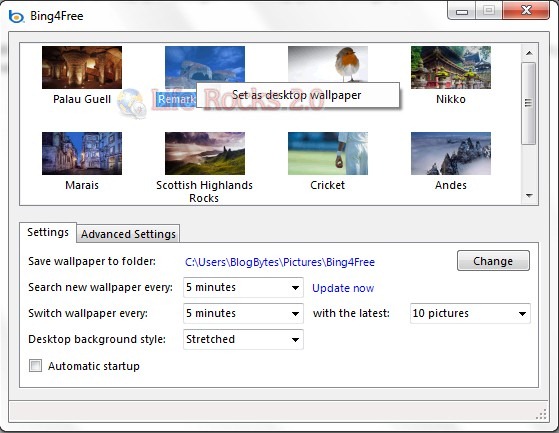Select the Palau Guell wallpaper thumbnail
The height and width of the screenshot is (433, 559).
point(82,67)
